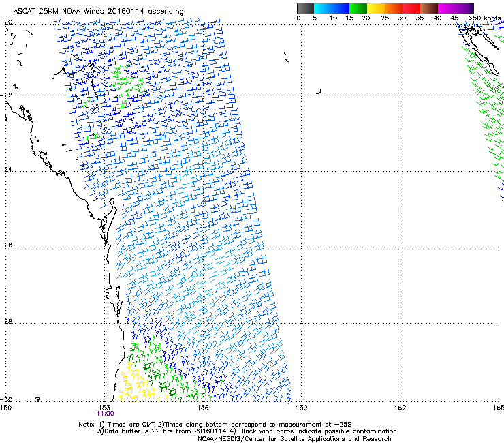Click the note line '3)Data buffer is 22 hrs'
Image resolution: width=504 pixels, height=443 pixels.
point(247,431)
